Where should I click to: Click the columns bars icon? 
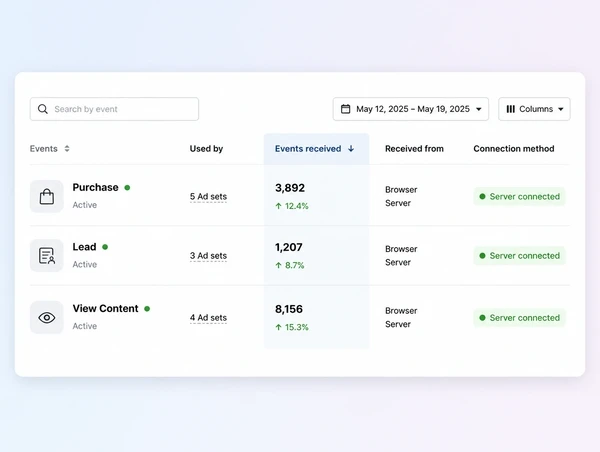point(510,109)
